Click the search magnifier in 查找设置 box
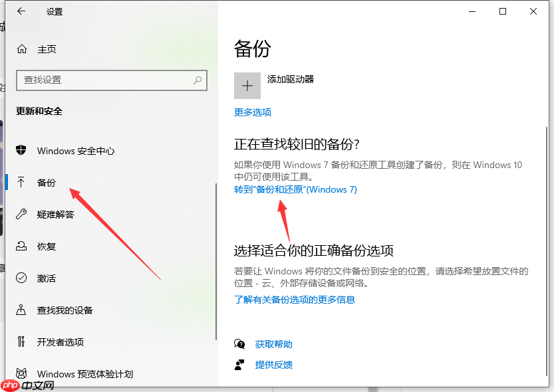This screenshot has height=392, width=554. pyautogui.click(x=198, y=80)
